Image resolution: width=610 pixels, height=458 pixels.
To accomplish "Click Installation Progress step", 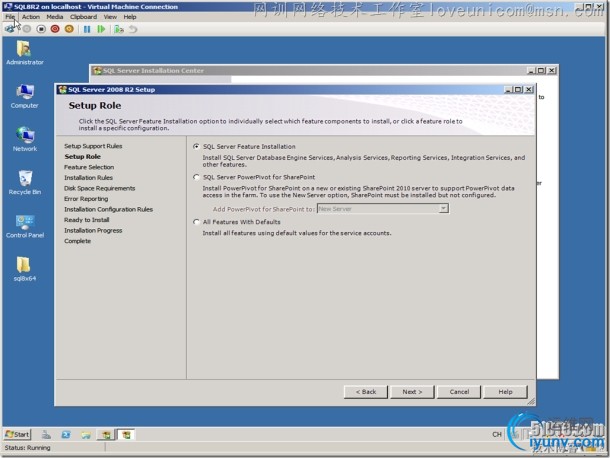I will [93, 230].
